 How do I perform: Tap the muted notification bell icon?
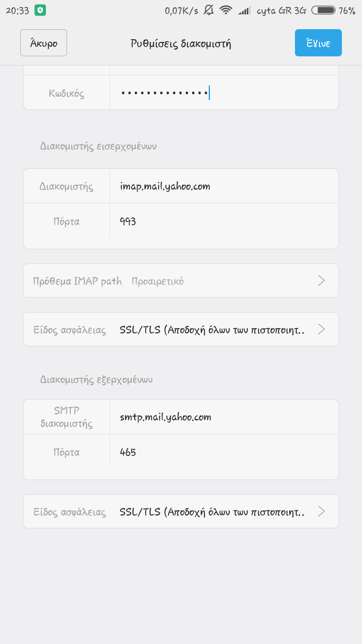208,10
